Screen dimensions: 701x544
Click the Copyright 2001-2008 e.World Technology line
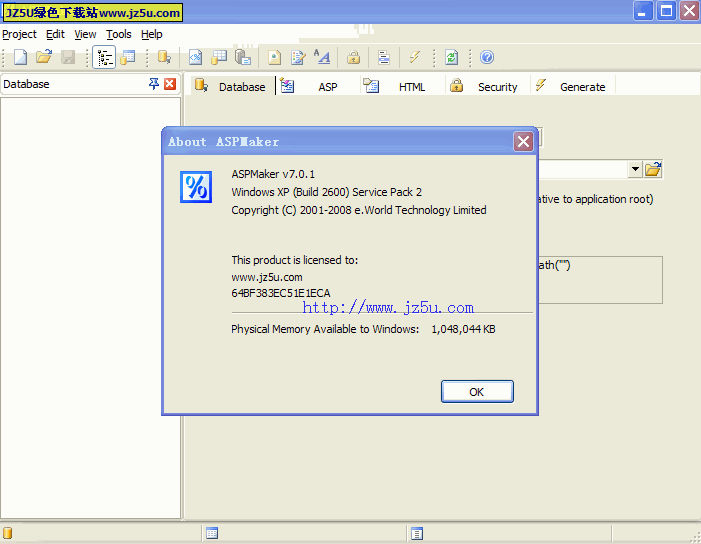(x=359, y=210)
